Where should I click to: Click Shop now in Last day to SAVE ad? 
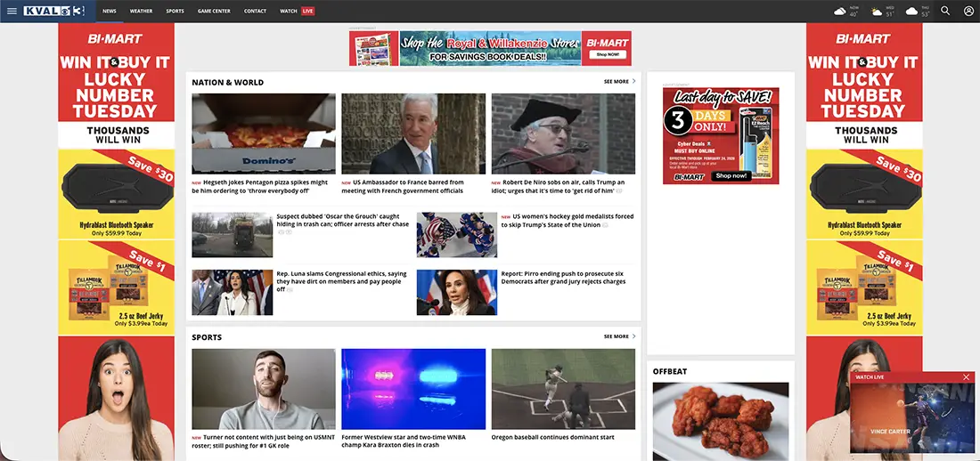731,176
